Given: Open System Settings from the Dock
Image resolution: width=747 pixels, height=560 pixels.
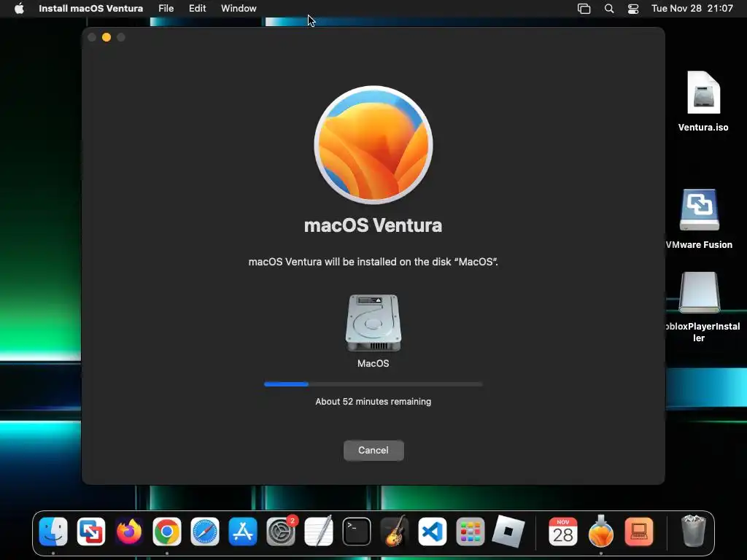Looking at the screenshot, I should (x=281, y=532).
